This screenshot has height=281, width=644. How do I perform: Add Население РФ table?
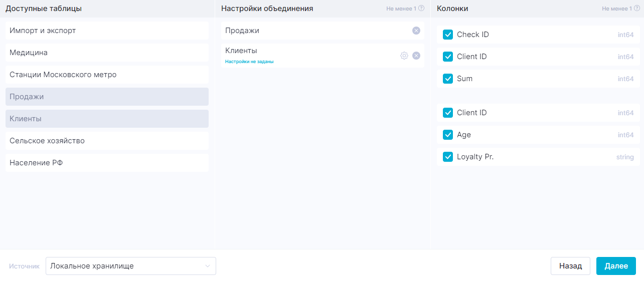(107, 163)
